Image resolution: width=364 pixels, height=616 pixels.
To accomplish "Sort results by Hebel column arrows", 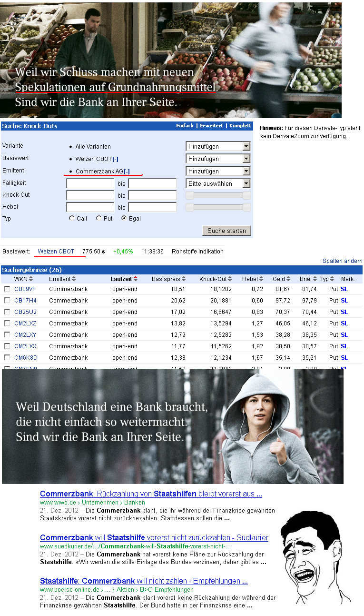I will 261,279.
